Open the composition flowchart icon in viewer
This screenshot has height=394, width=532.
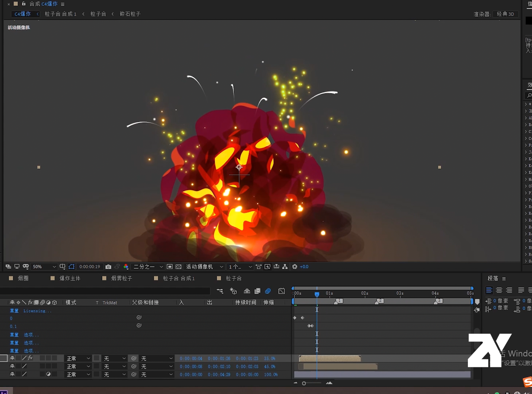(x=285, y=267)
